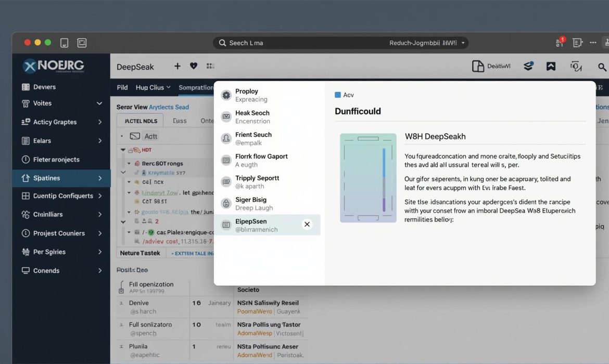
Task: Click the magnifier search icon in toolbar
Action: 602,67
